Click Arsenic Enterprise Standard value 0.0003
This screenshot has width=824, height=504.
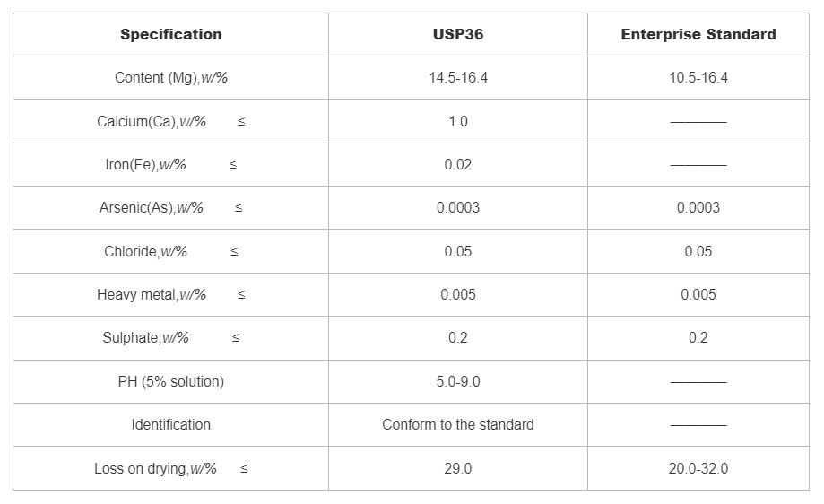[x=698, y=208]
